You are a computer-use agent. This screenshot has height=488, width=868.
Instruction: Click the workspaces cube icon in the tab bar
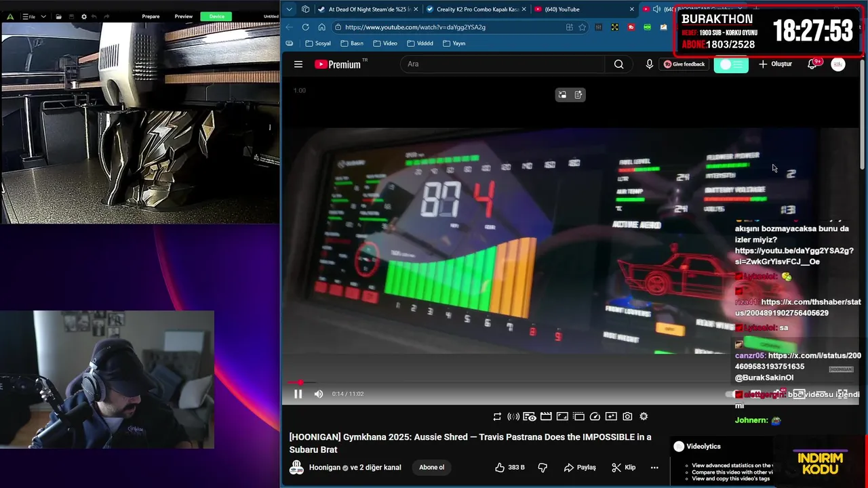pyautogui.click(x=305, y=9)
